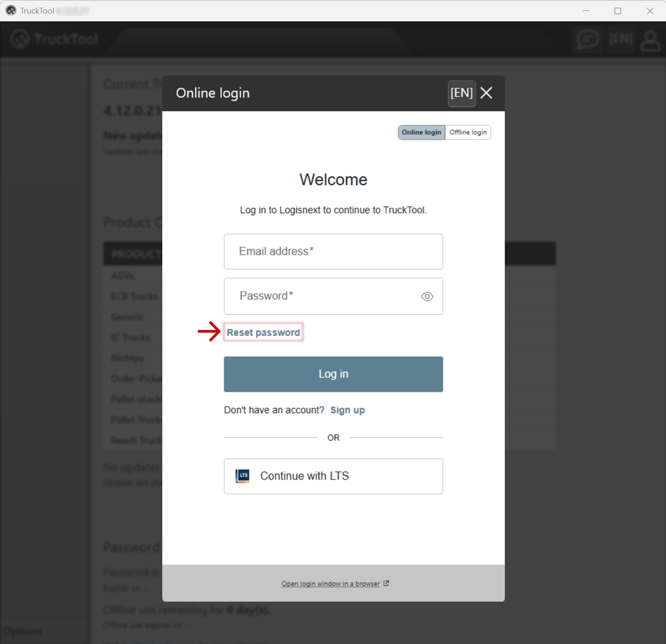Choose Continue with LTS
The width and height of the screenshot is (666, 644).
(x=333, y=476)
